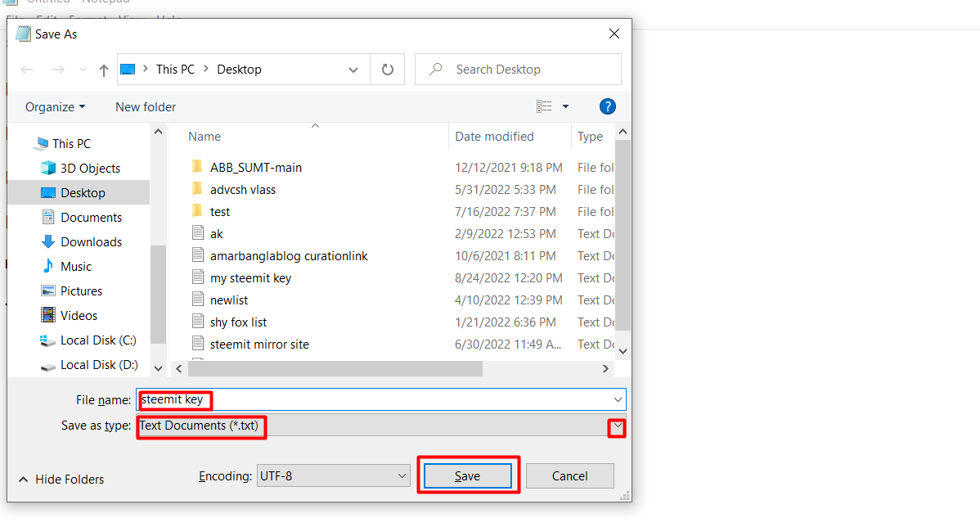980x527 pixels.
Task: Click the Save button
Action: pyautogui.click(x=467, y=475)
